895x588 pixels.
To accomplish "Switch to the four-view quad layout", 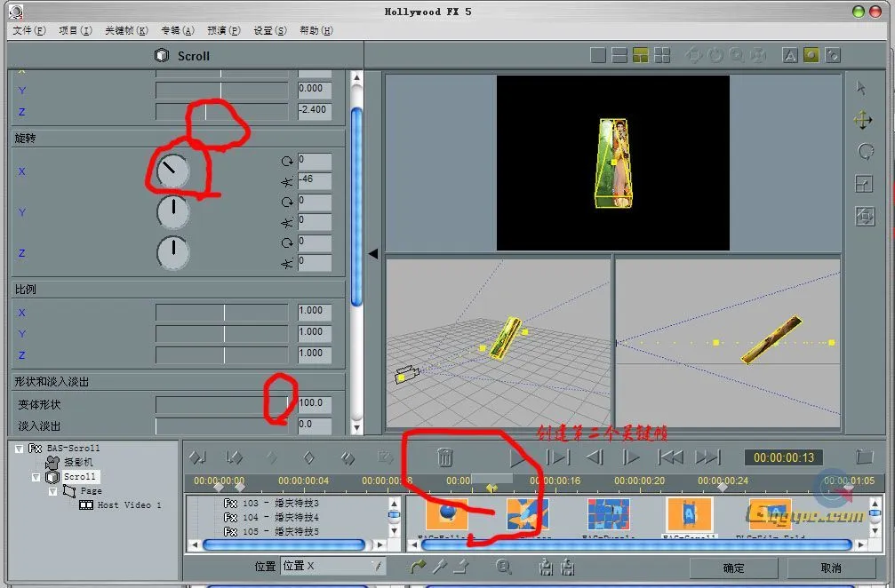I will (x=662, y=55).
